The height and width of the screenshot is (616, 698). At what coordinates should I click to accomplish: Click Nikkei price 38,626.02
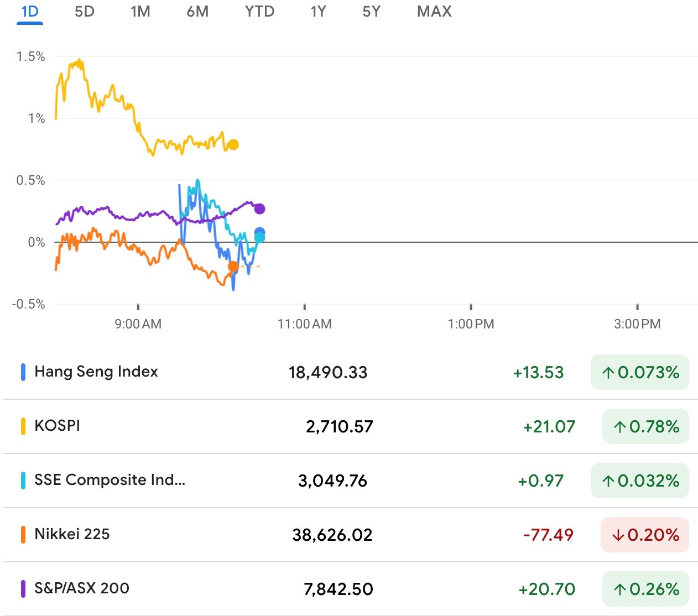pyautogui.click(x=332, y=535)
